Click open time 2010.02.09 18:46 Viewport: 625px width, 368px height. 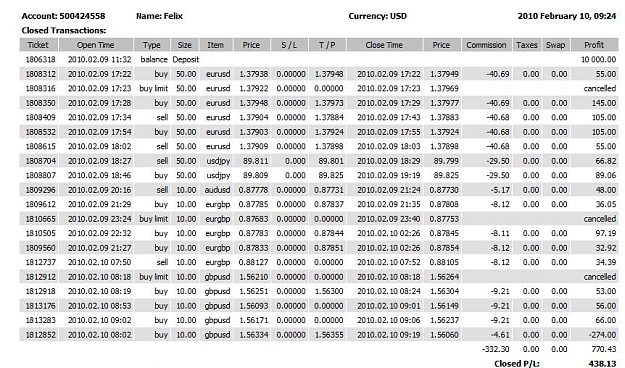pos(100,175)
